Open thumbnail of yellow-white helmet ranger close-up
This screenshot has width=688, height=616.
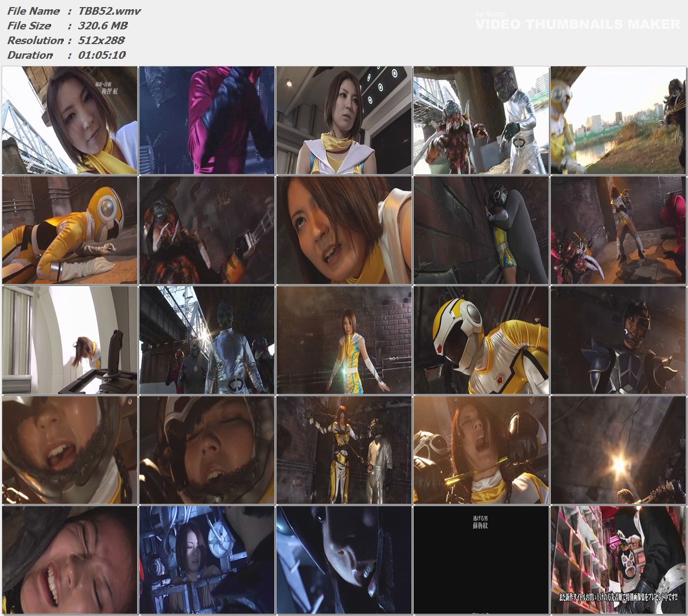[x=481, y=340]
